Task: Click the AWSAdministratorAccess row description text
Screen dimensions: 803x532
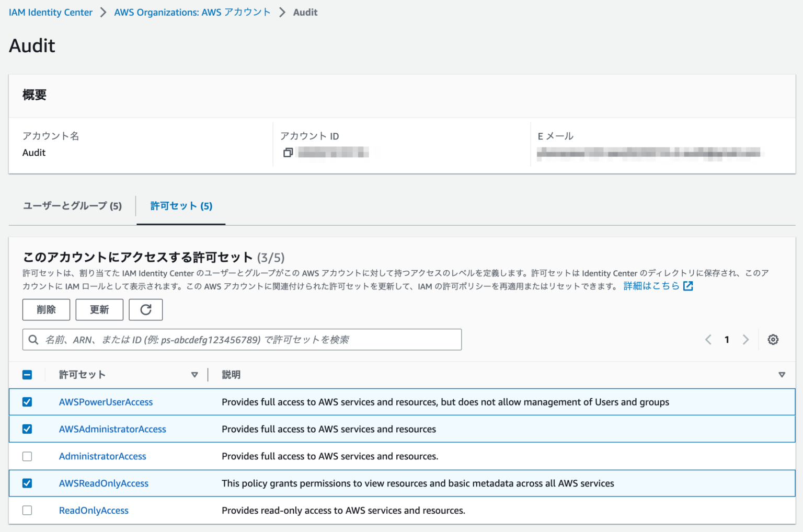Action: [x=329, y=429]
